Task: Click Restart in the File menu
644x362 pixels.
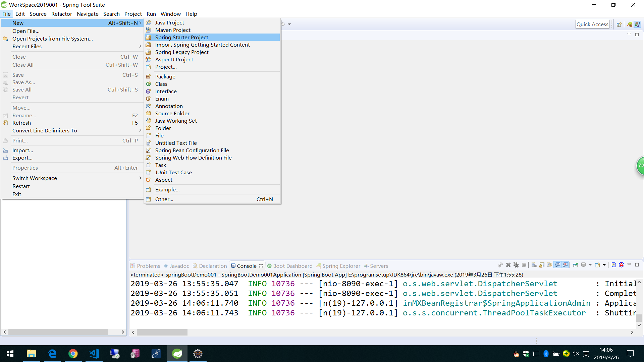Action: point(21,186)
